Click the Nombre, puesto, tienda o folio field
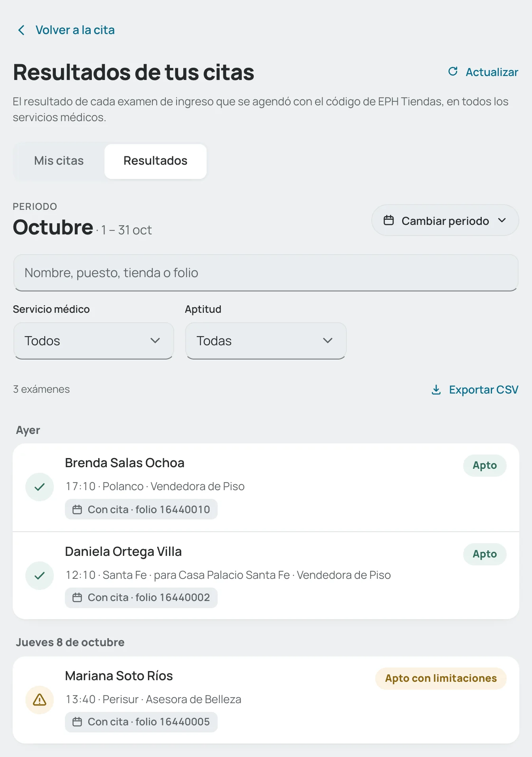 tap(266, 273)
